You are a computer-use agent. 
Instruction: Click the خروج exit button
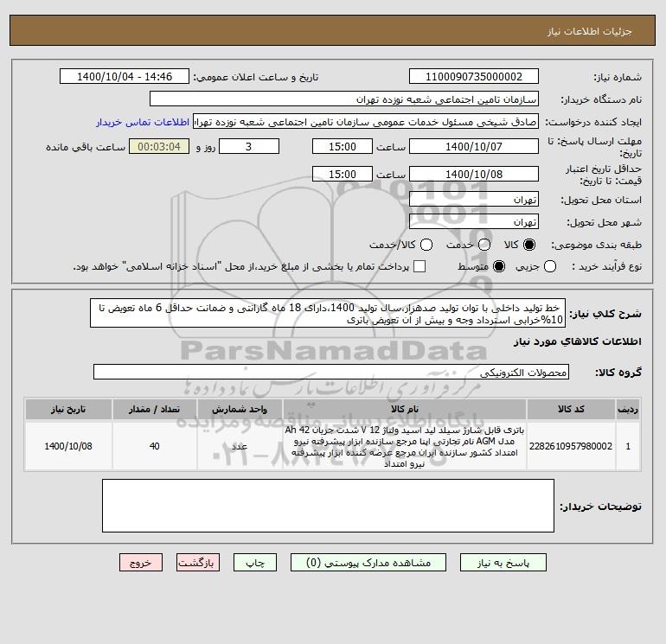pyautogui.click(x=141, y=563)
